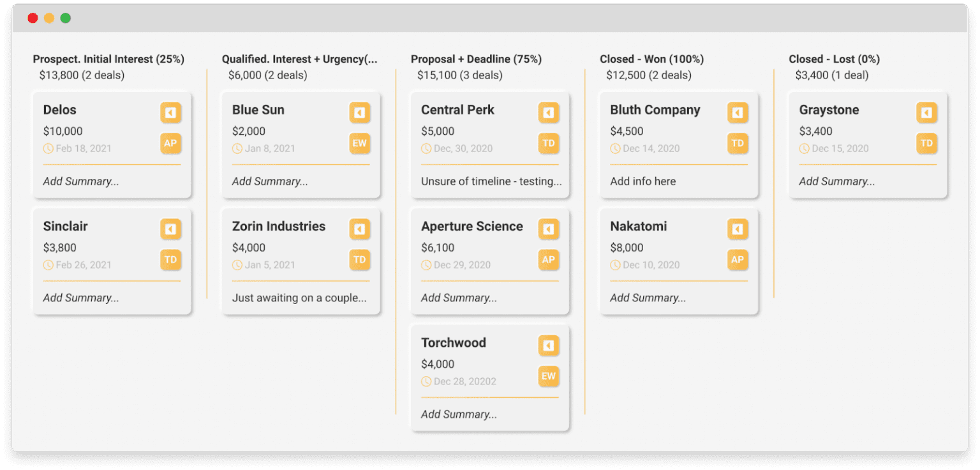980x470 pixels.
Task: Click the TD badge on the Sinclair card
Action: click(170, 260)
